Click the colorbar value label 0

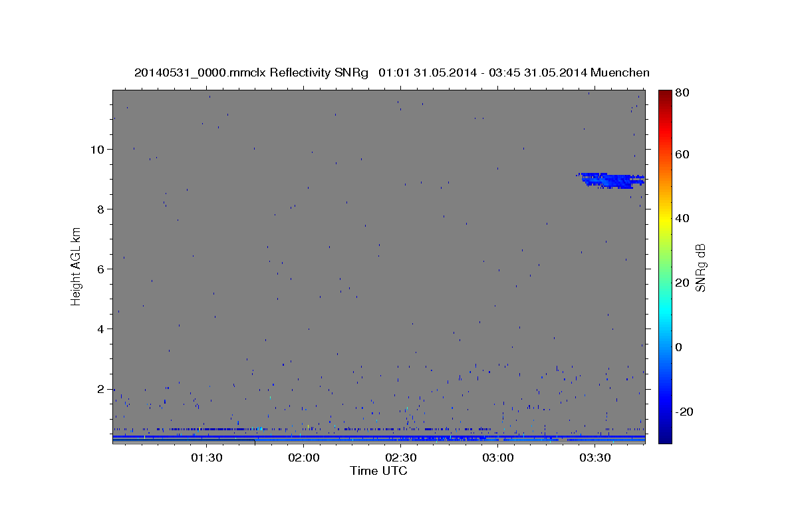click(678, 347)
